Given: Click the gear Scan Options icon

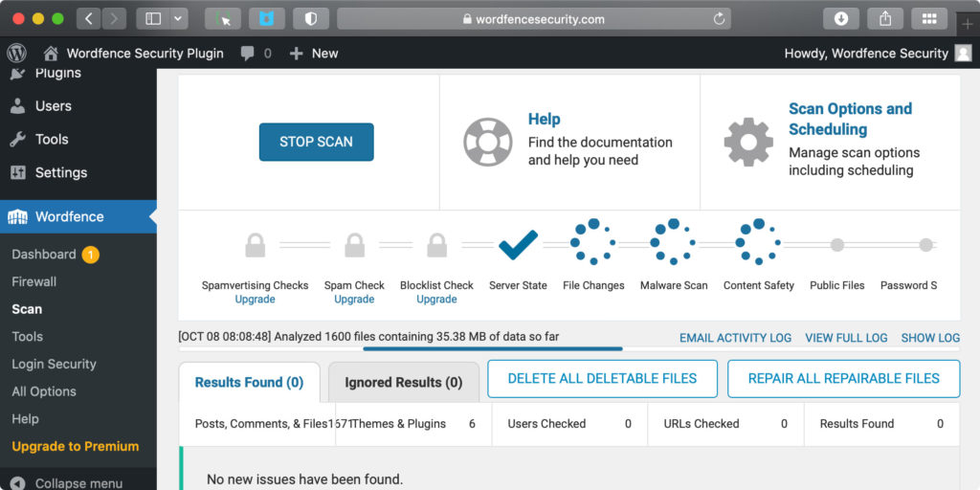Looking at the screenshot, I should (x=748, y=142).
